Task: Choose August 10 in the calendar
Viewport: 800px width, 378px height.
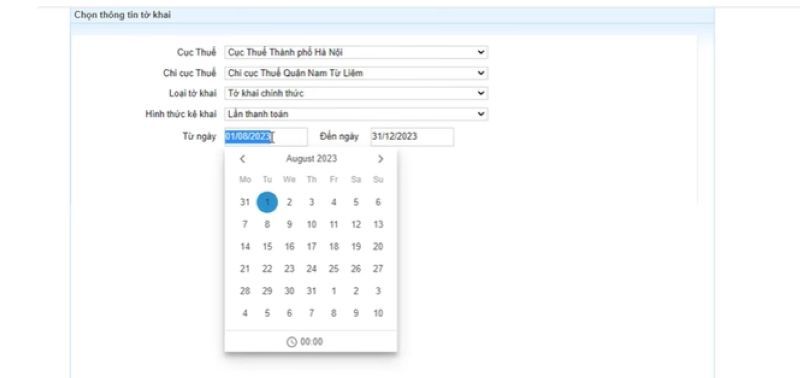Action: 312,224
